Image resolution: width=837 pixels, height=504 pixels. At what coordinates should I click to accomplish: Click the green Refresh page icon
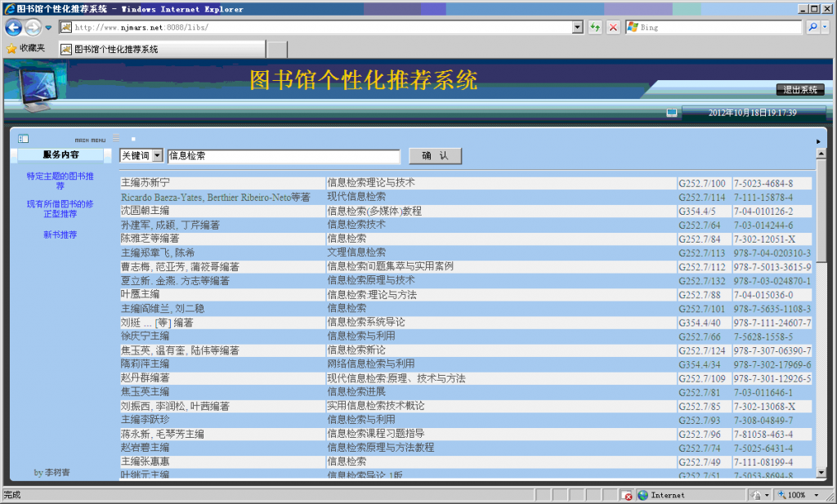595,27
